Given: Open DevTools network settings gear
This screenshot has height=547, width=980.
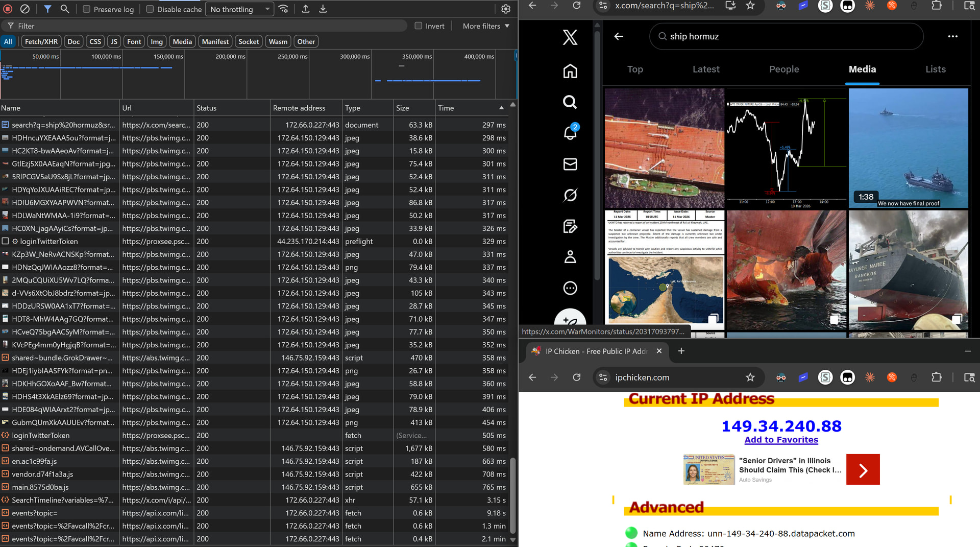Looking at the screenshot, I should (505, 9).
